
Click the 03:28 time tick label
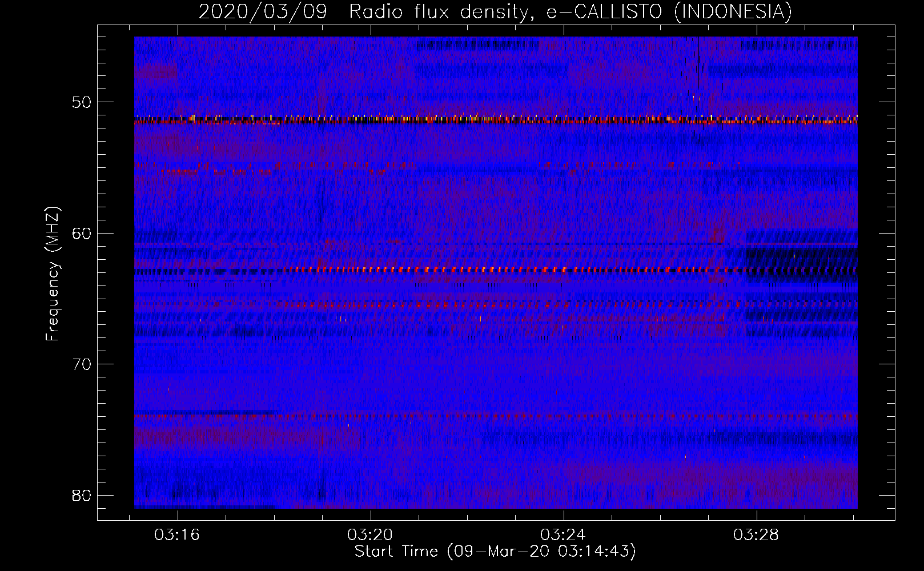[756, 535]
